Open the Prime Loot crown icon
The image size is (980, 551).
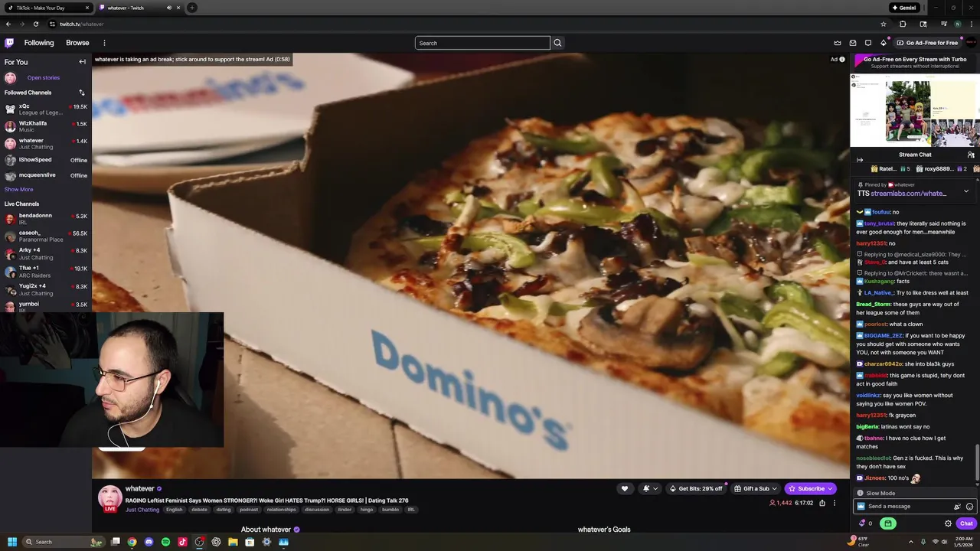[x=838, y=43]
